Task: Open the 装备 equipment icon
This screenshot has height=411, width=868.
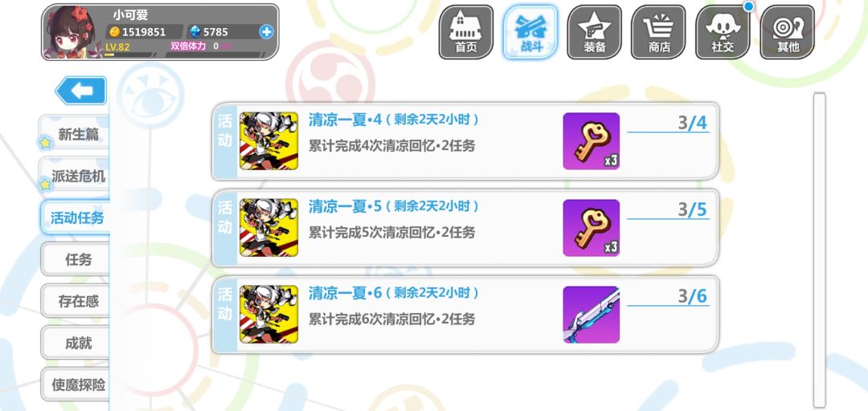Action: point(595,32)
